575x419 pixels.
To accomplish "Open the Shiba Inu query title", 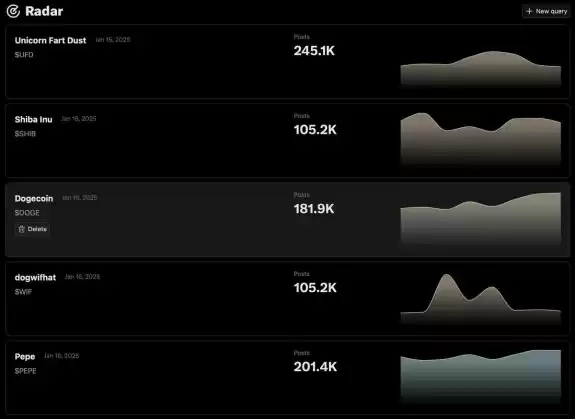I will 33,120.
